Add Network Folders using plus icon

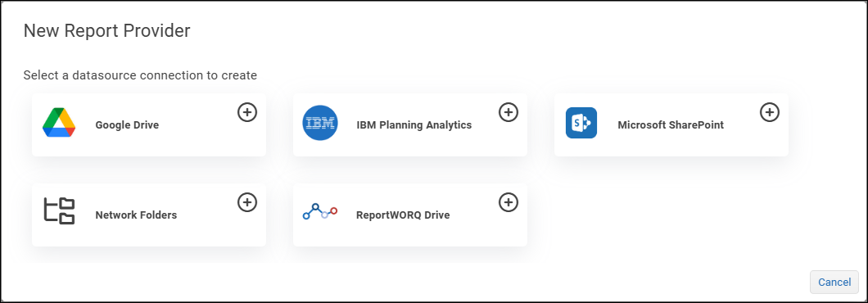pos(247,202)
